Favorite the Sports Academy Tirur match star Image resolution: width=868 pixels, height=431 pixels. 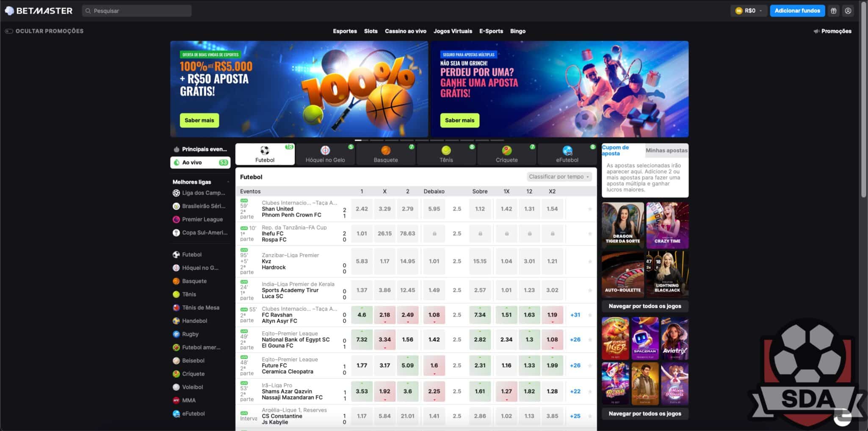(590, 290)
